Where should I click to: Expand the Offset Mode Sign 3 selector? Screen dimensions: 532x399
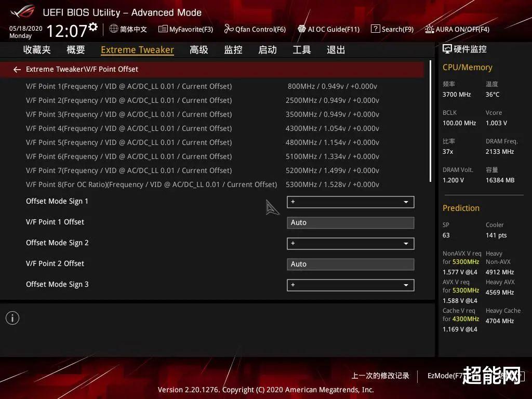[350, 285]
